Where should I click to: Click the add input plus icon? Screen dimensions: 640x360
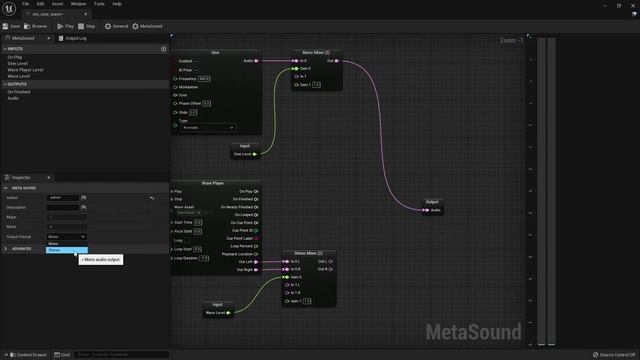(164, 49)
